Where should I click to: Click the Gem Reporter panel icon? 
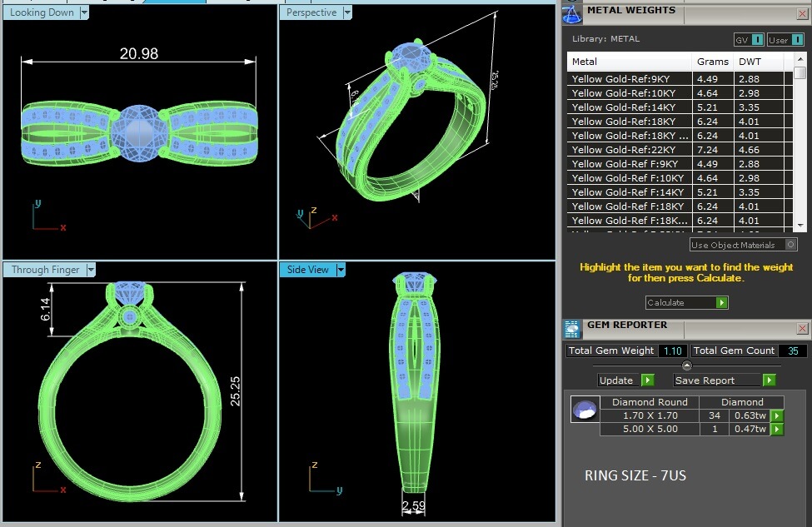coord(572,328)
